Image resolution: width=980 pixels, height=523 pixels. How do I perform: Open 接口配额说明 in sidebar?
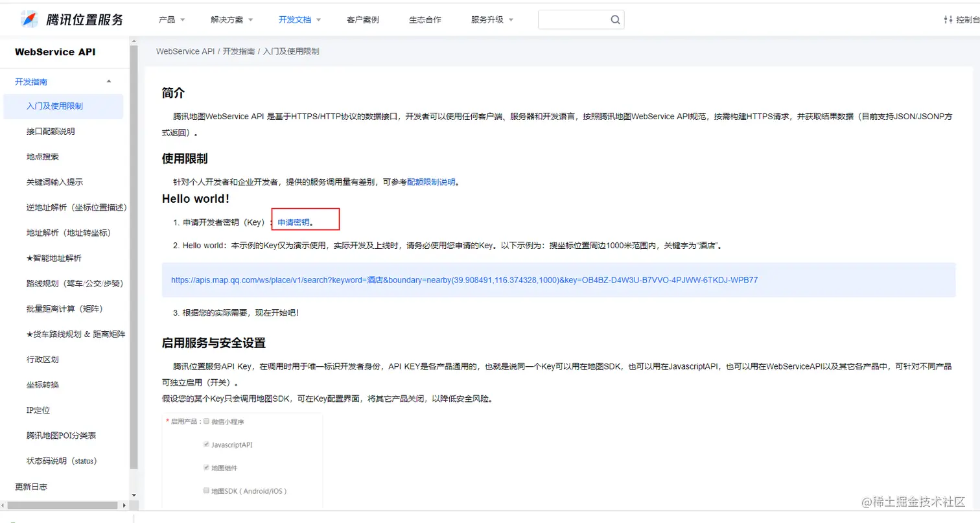51,132
